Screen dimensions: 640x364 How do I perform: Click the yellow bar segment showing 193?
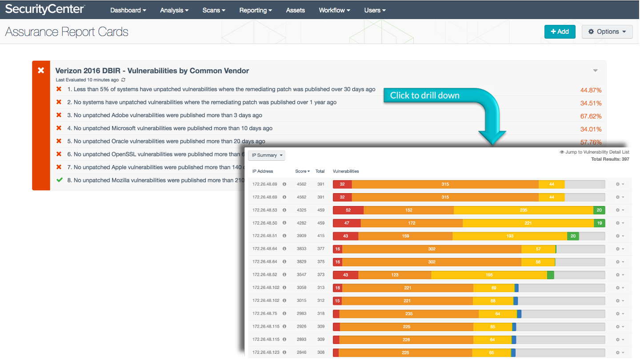pyautogui.click(x=510, y=236)
